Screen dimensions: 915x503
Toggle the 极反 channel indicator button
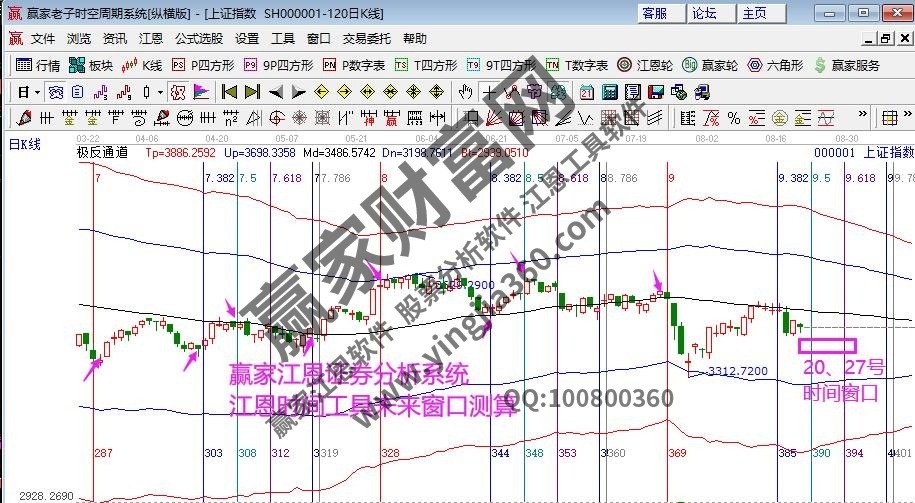click(177, 92)
